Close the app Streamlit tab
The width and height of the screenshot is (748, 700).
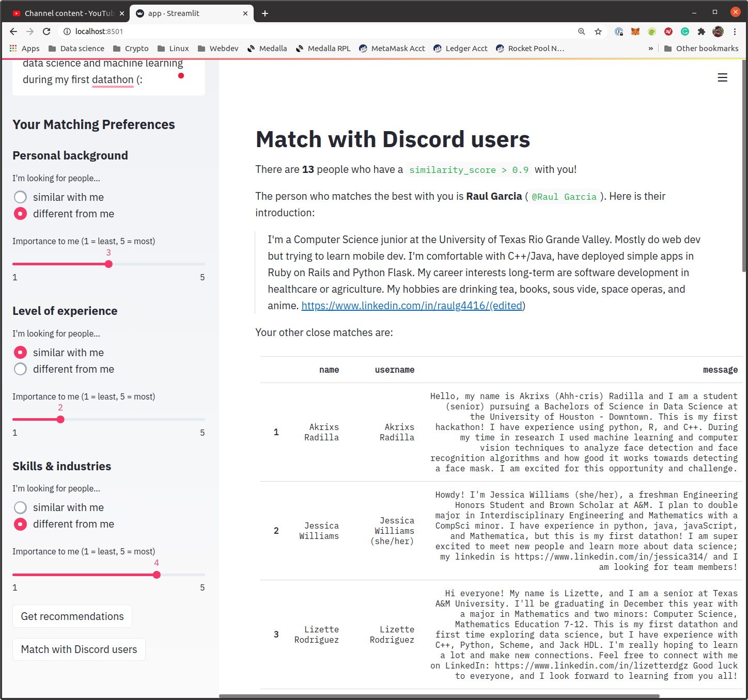pyautogui.click(x=245, y=13)
